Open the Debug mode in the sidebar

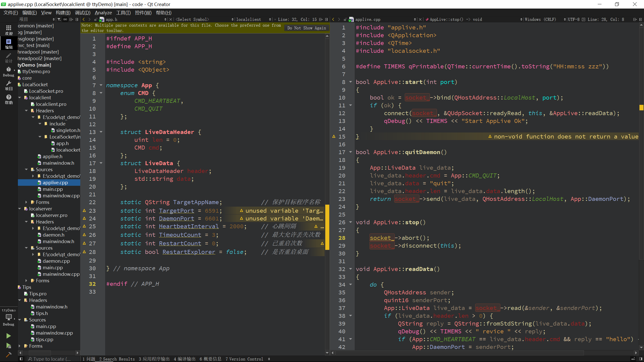(x=9, y=72)
